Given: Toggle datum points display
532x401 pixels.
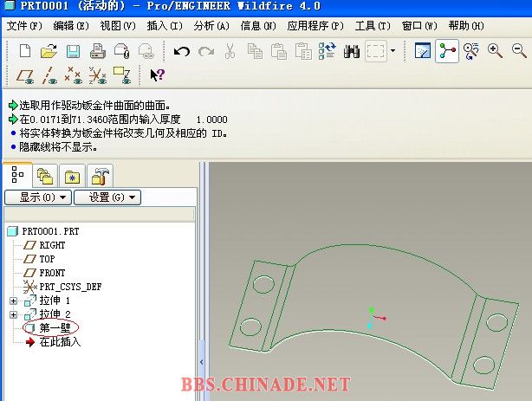Looking at the screenshot, I should [74, 75].
